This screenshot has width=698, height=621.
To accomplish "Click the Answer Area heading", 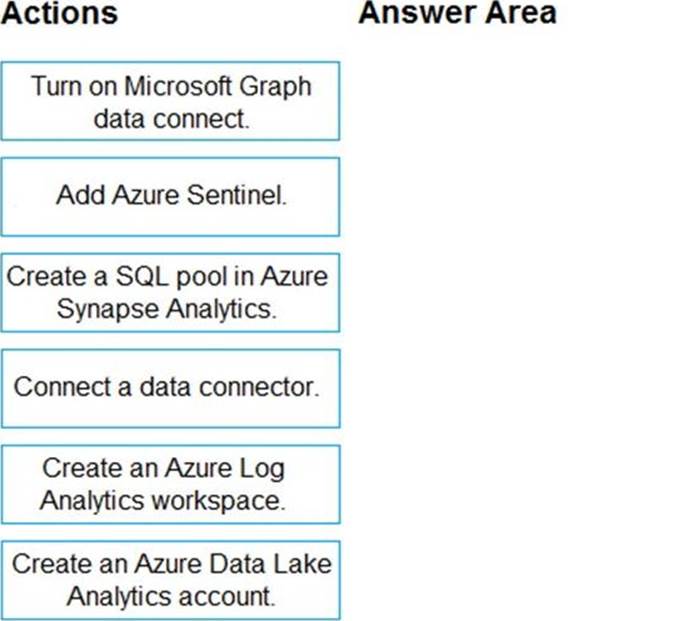I will click(457, 14).
